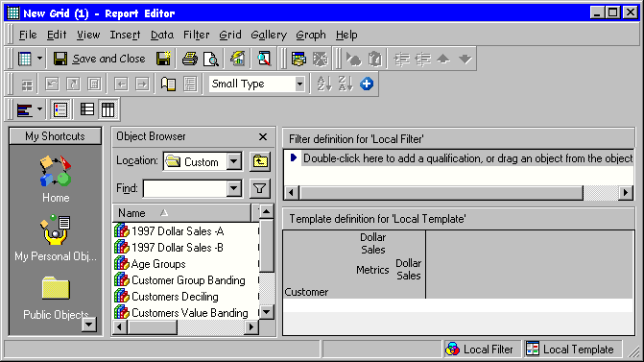Click the colored alignment bars icon
This screenshot has width=644, height=362.
[24, 109]
